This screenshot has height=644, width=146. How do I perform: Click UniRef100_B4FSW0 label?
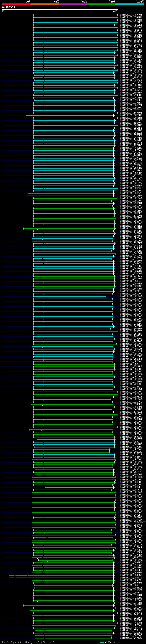[131, 63]
